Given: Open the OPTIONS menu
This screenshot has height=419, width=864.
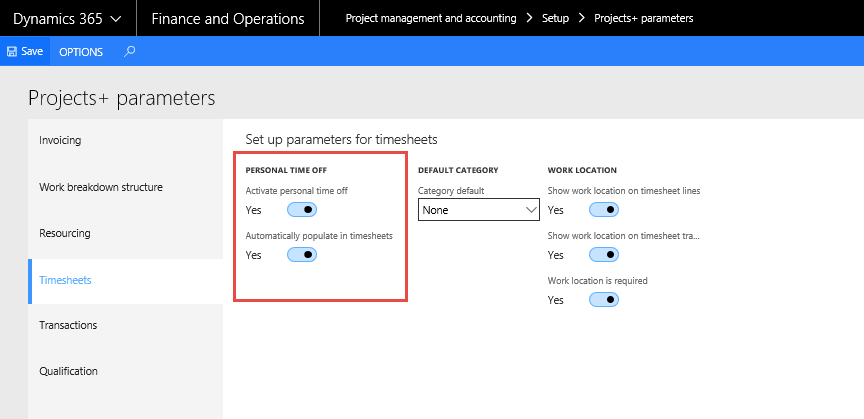Looking at the screenshot, I should coord(81,51).
